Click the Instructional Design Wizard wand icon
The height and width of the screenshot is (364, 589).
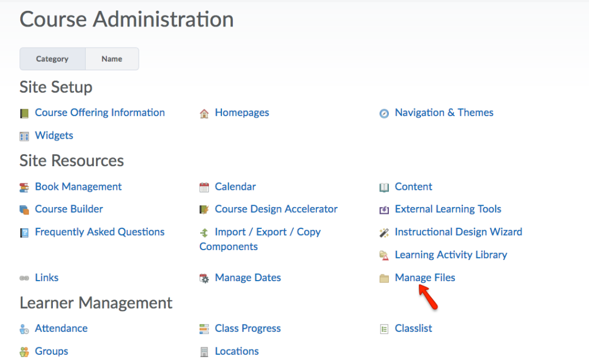point(384,232)
